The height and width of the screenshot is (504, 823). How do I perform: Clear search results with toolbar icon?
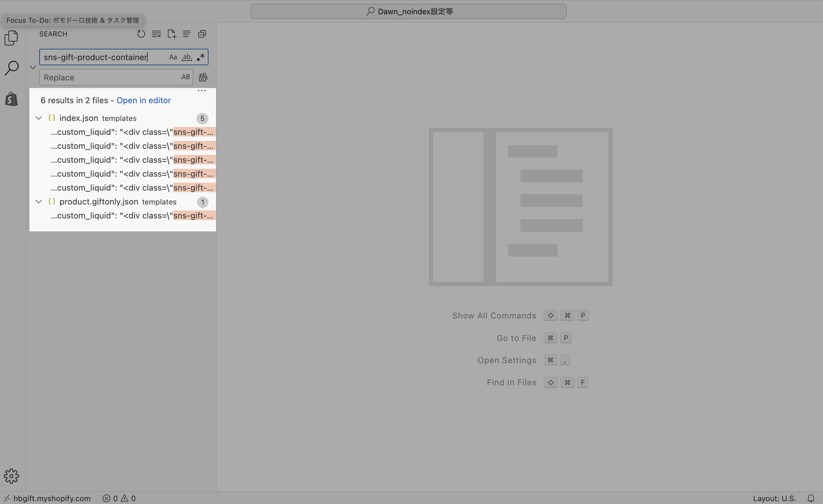[x=156, y=34]
